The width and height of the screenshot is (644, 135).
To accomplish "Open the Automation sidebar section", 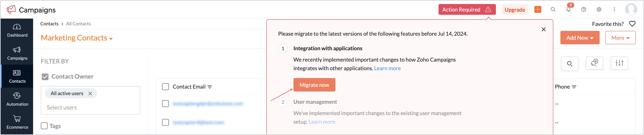I will (17, 100).
